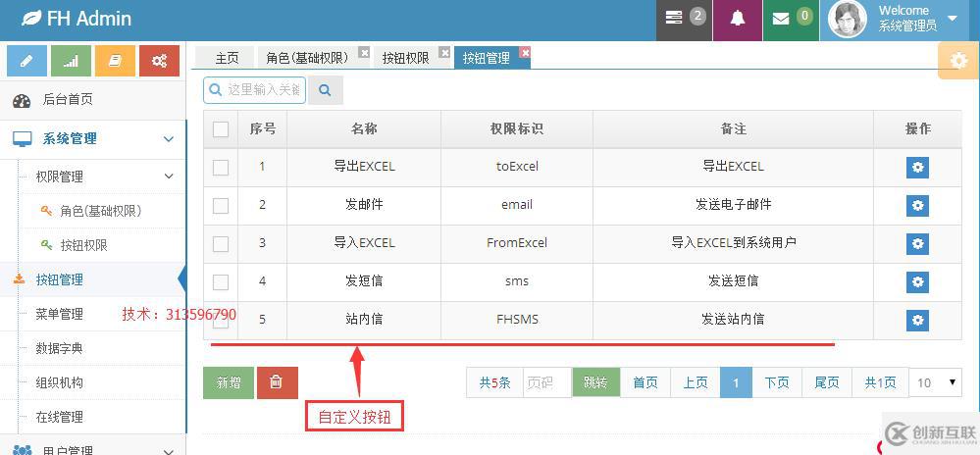
Task: Close the 按钮管理 tab
Action: click(x=525, y=53)
